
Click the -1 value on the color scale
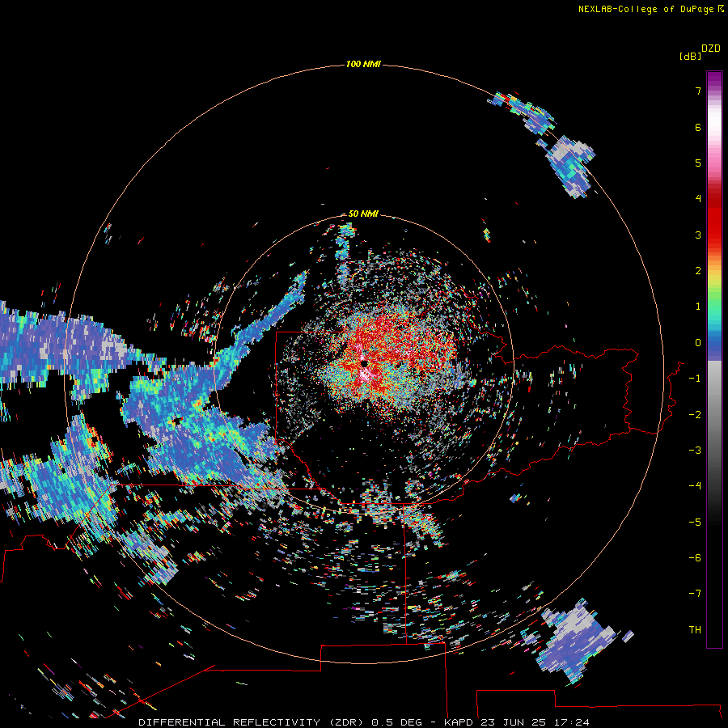695,379
